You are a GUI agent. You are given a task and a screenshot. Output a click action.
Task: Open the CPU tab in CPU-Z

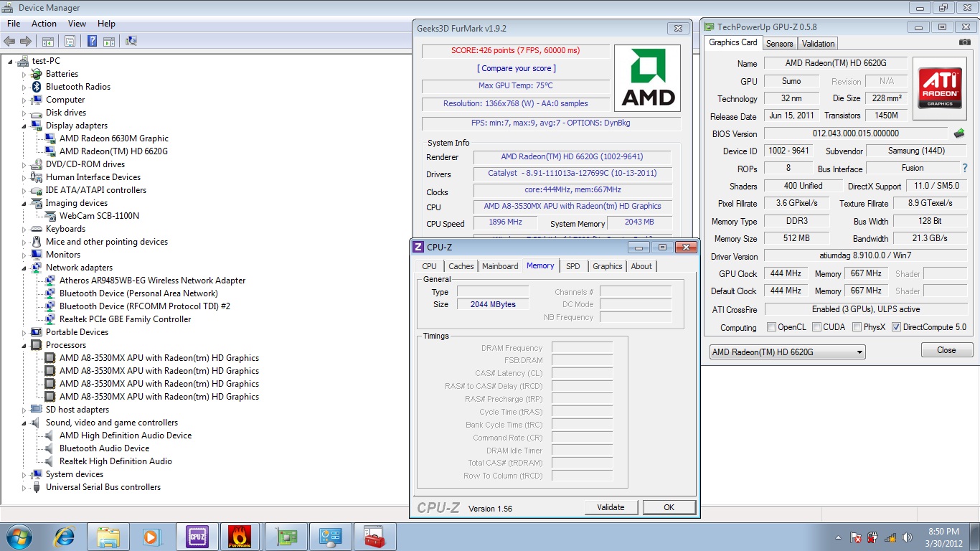[x=430, y=266]
